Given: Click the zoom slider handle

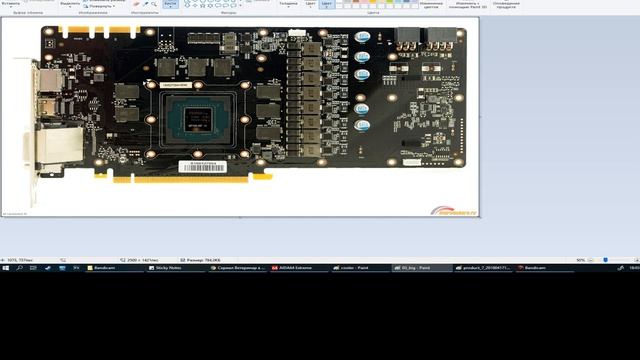Looking at the screenshot, I should point(606,260).
